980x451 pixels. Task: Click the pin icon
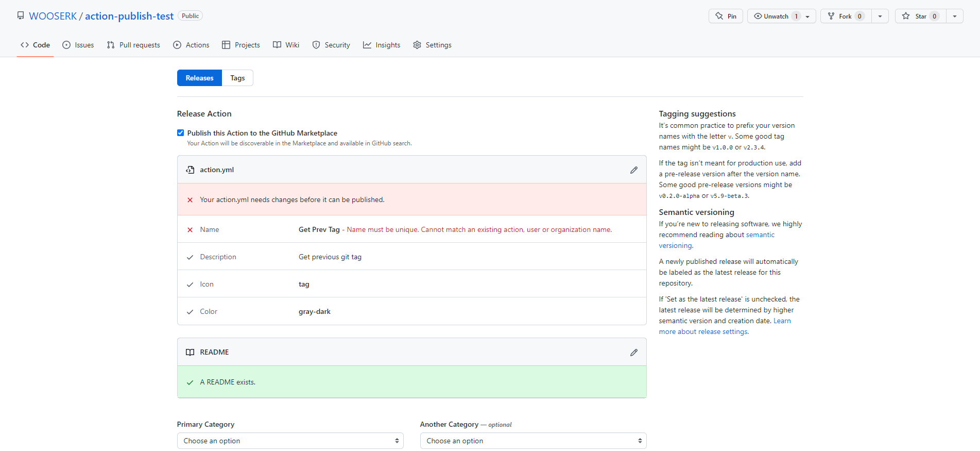pos(719,16)
